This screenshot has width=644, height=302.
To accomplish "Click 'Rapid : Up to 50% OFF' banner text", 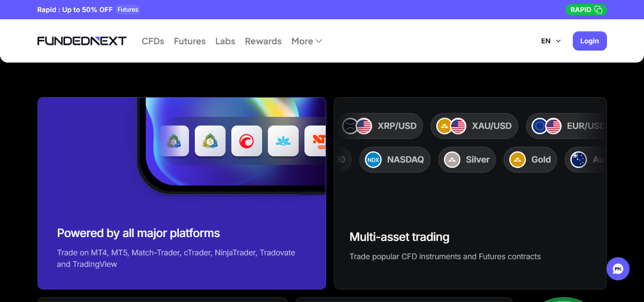I will coord(75,10).
